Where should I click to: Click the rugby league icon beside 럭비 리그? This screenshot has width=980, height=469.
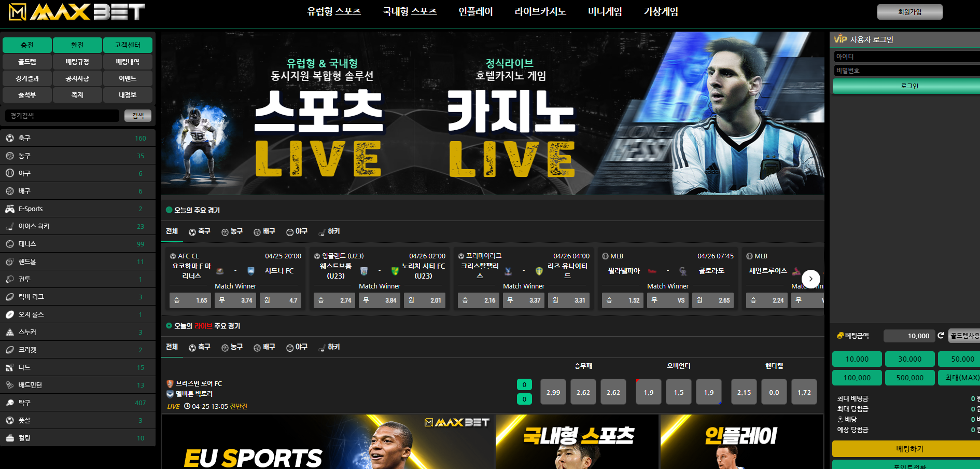point(10,297)
